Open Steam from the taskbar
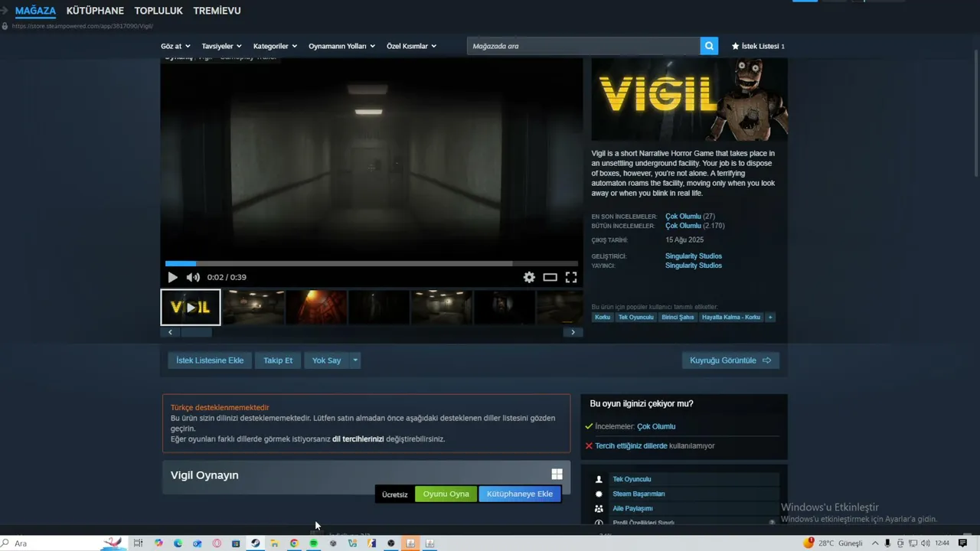 (255, 543)
